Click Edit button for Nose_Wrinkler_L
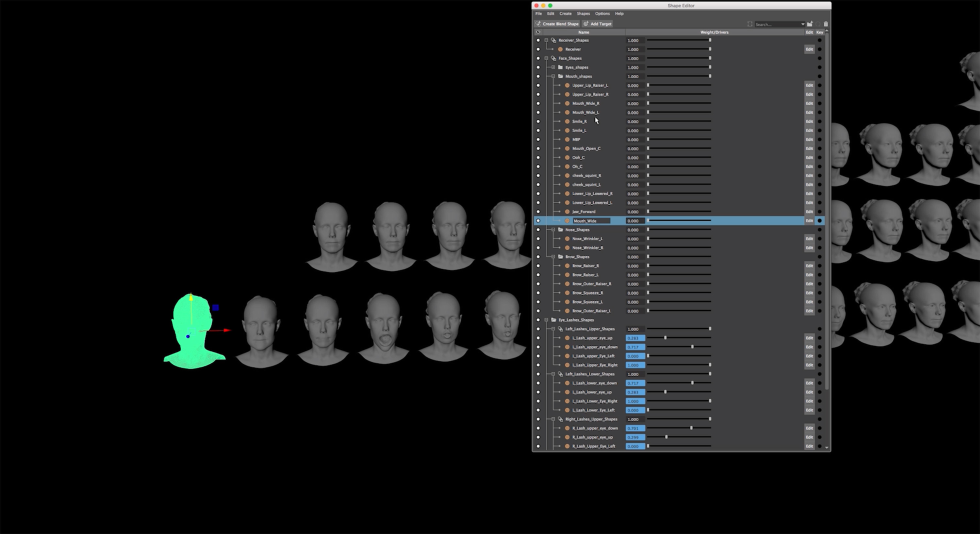Screen dimensions: 980x534 pos(809,239)
